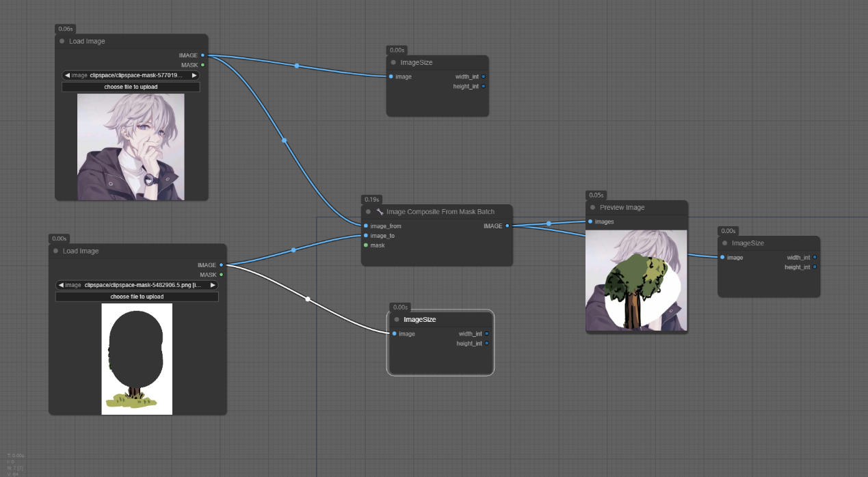This screenshot has height=477, width=868.
Task: Click the composited preview image of tree over portrait
Action: 636,280
